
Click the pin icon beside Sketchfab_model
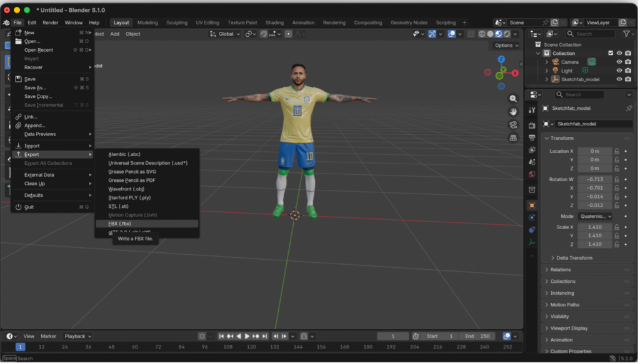point(629,109)
